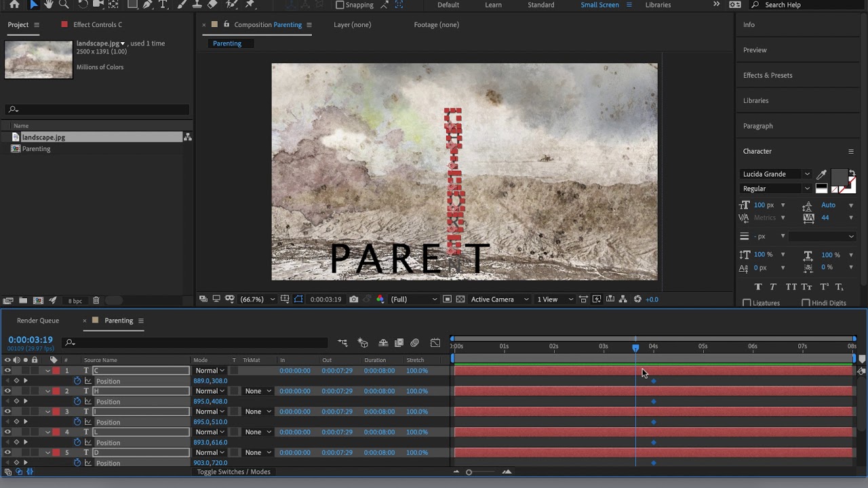Image resolution: width=868 pixels, height=488 pixels.
Task: Create a new composition from Project panel
Action: click(38, 300)
